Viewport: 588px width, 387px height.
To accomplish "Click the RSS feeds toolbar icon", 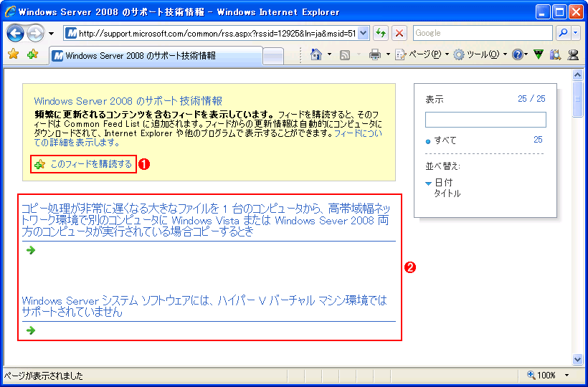I will 345,55.
